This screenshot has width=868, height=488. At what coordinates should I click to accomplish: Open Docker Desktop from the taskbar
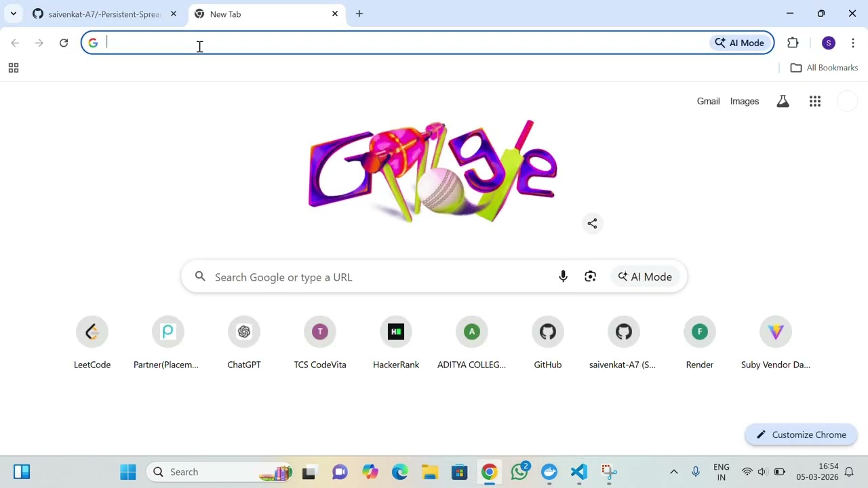click(549, 472)
